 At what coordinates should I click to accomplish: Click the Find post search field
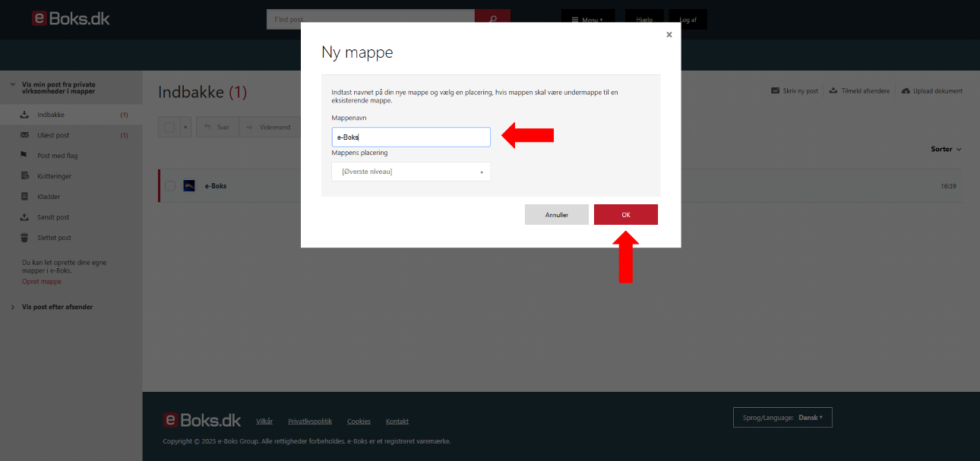pyautogui.click(x=371, y=19)
